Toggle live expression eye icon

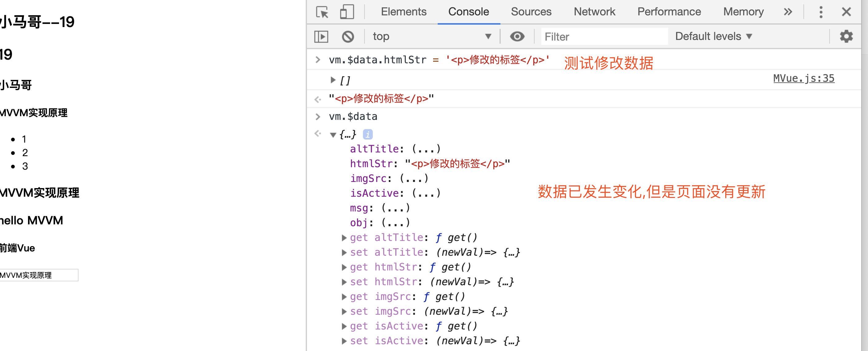pos(517,36)
